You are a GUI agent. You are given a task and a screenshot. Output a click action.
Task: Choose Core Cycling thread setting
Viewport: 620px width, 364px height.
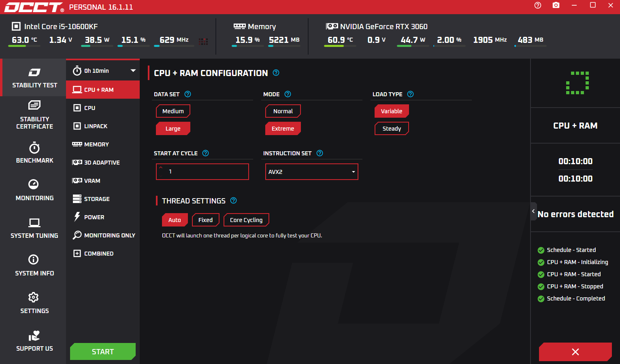click(x=246, y=220)
